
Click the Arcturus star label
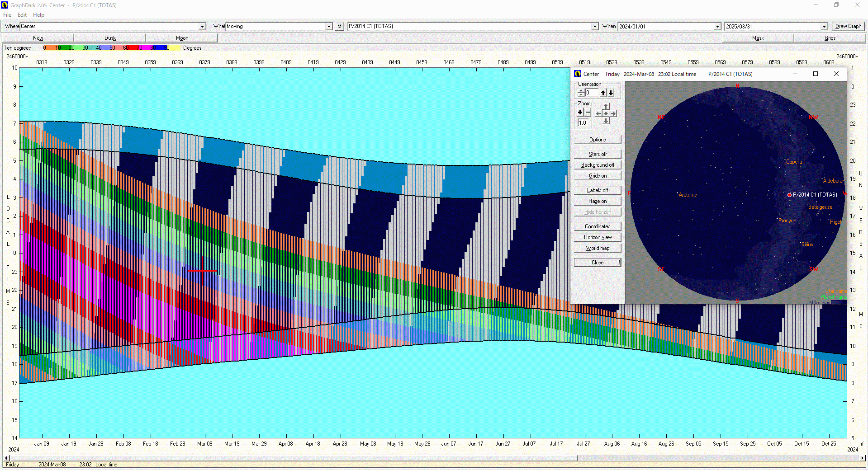(x=688, y=195)
